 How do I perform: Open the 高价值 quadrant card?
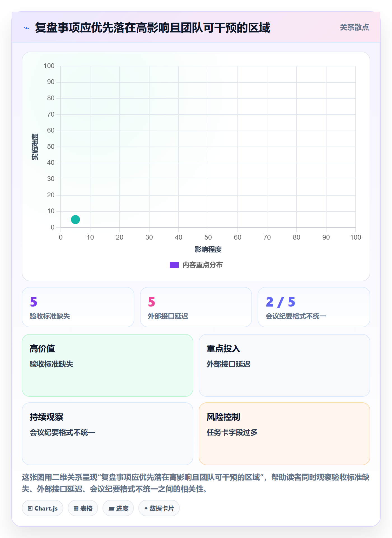click(x=108, y=365)
